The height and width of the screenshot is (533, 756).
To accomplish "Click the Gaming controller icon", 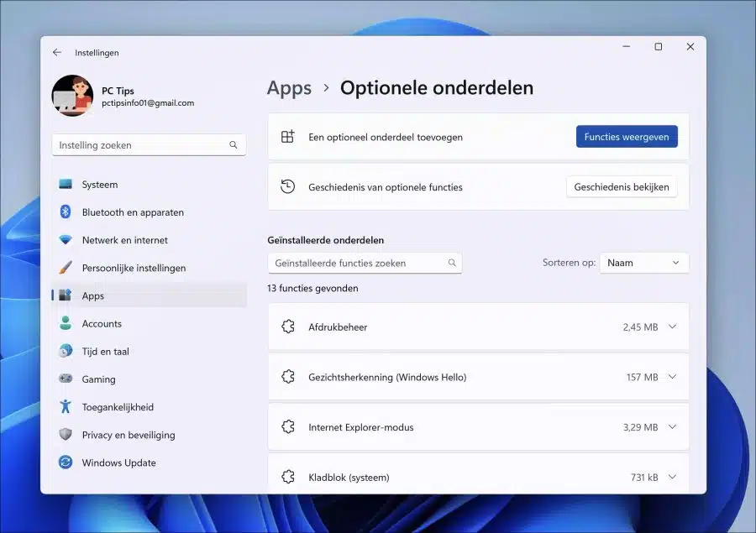I will tap(66, 379).
